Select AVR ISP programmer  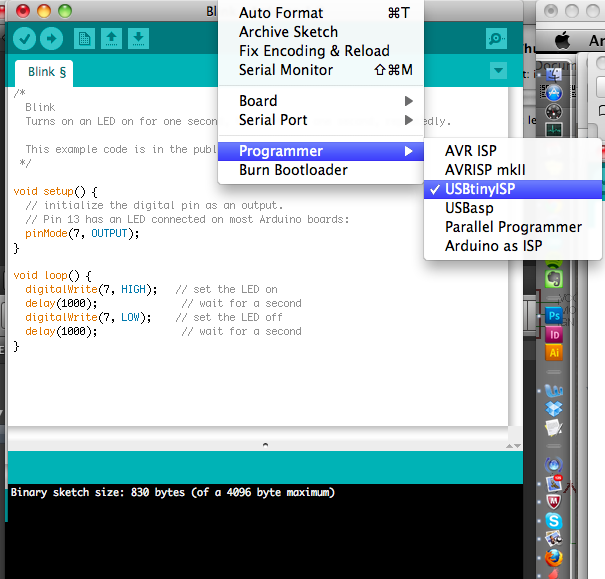coord(513,151)
